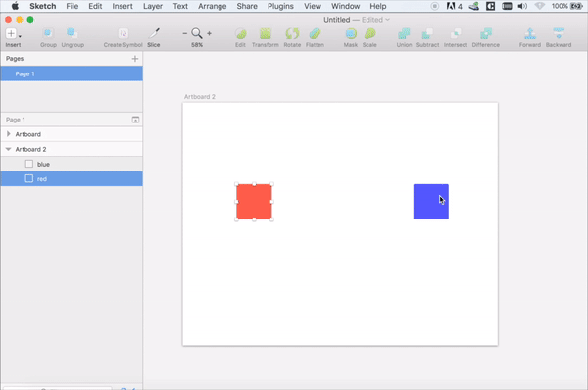Open the Layer menu
The image size is (588, 390).
pyautogui.click(x=153, y=6)
